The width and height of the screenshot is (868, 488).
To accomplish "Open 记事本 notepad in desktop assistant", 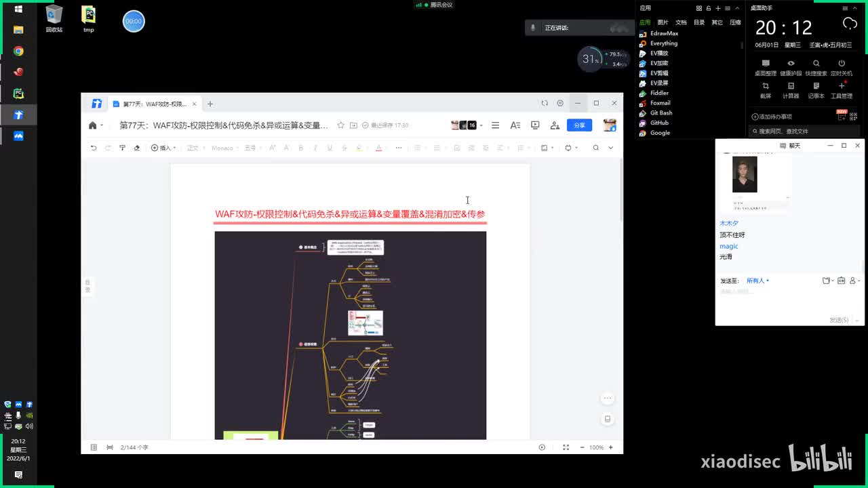I will point(816,89).
